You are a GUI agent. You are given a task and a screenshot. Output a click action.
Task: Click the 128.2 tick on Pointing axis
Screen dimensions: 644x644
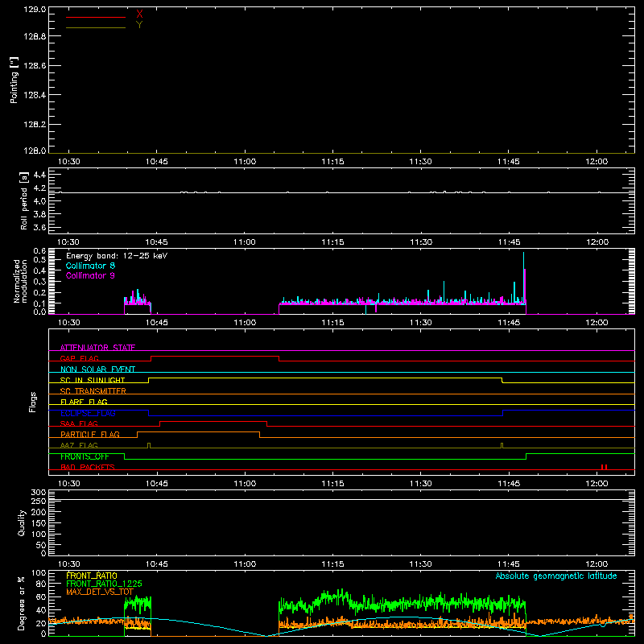point(35,125)
